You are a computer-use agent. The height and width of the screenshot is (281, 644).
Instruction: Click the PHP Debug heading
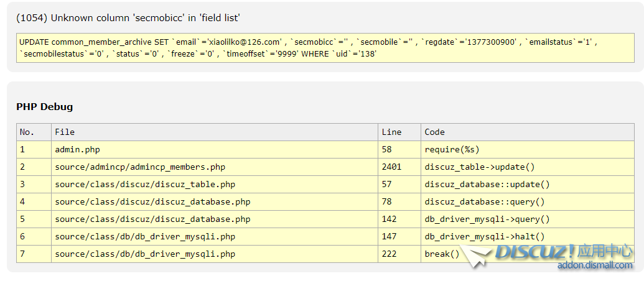(x=44, y=107)
